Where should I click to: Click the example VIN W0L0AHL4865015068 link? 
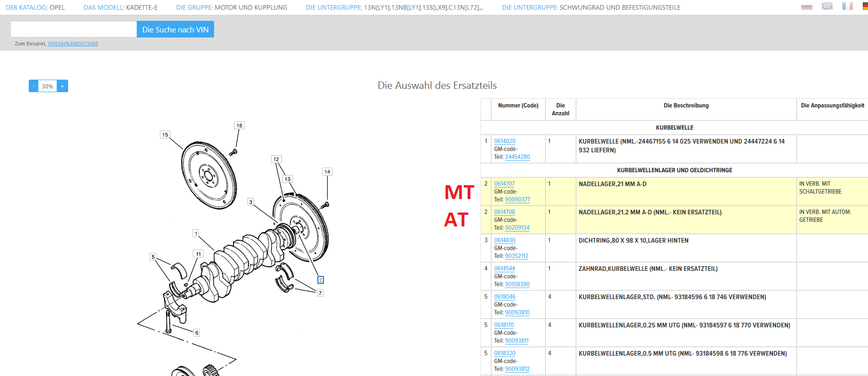coord(73,44)
